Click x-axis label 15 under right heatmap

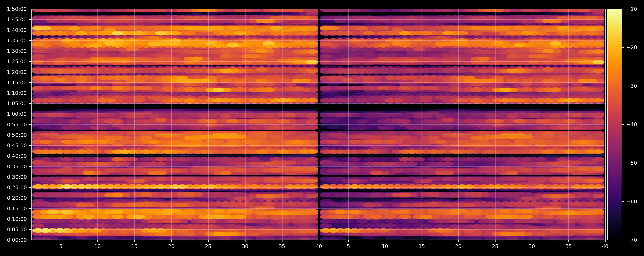coord(422,246)
